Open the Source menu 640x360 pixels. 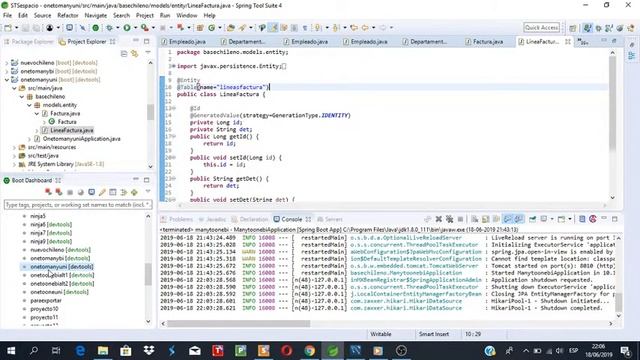pos(42,16)
